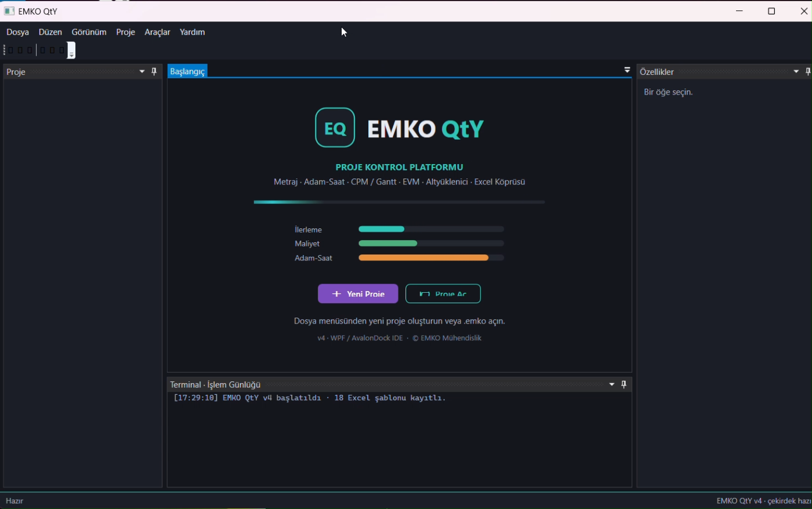Toggle auto-hide pin on Terminal panel
The image size is (812, 509).
(x=624, y=384)
